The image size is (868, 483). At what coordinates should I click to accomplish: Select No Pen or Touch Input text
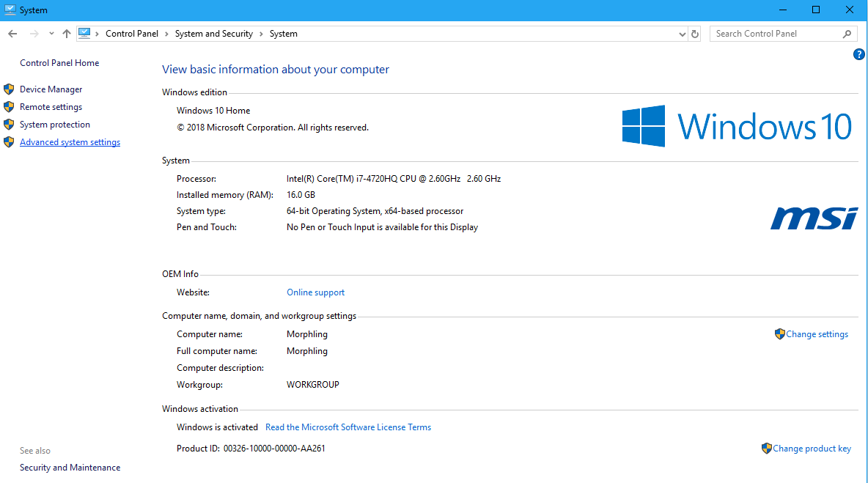382,227
